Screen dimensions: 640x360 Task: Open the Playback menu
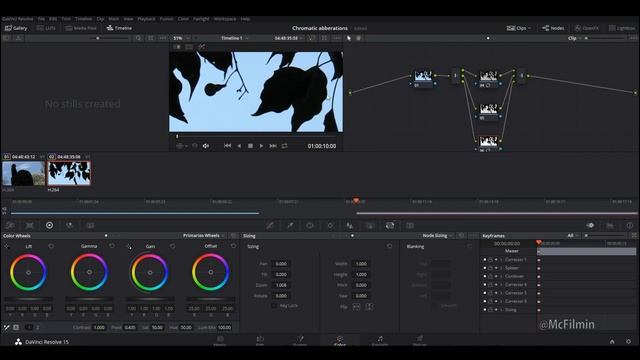[146, 19]
